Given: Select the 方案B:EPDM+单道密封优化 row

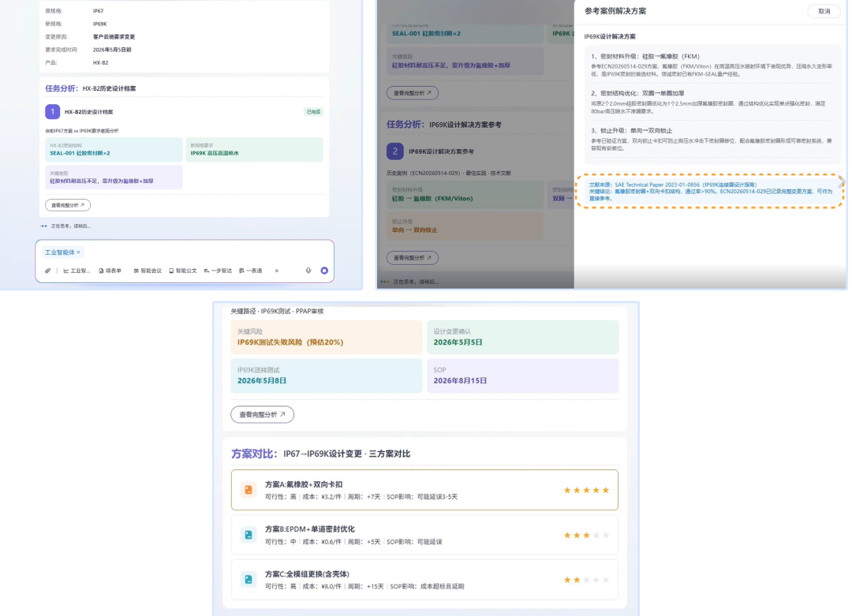Looking at the screenshot, I should tap(424, 535).
